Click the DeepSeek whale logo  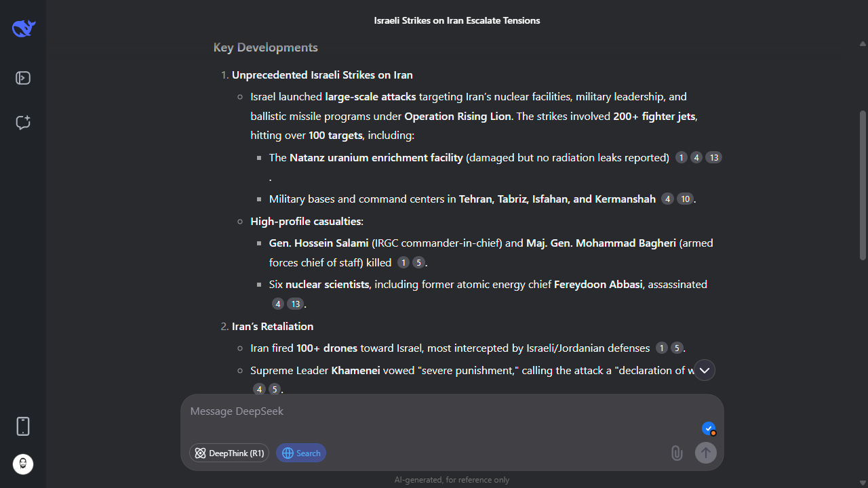(23, 28)
